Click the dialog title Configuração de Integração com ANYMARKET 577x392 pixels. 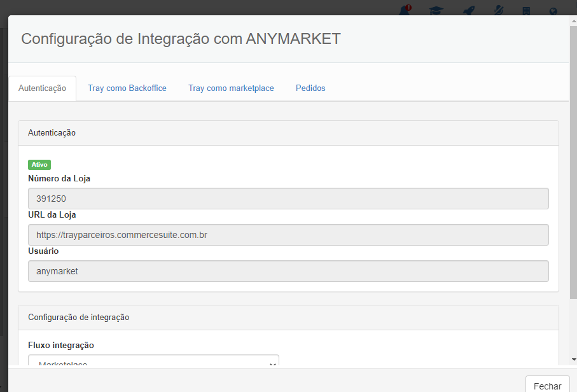(181, 39)
